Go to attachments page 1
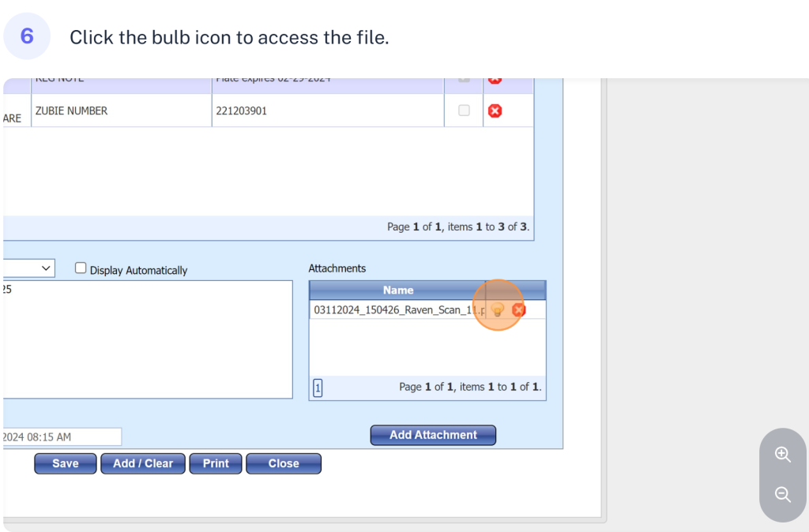This screenshot has width=809, height=532. click(318, 388)
